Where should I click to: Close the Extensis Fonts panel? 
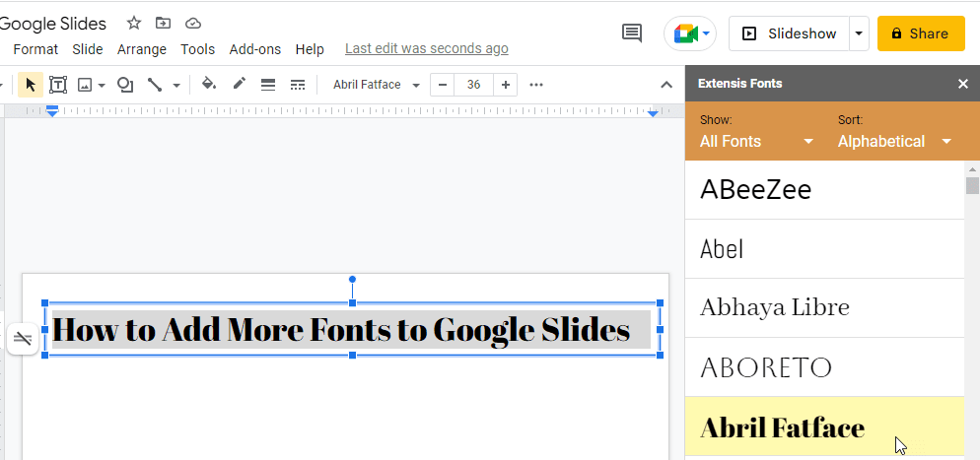click(x=963, y=84)
